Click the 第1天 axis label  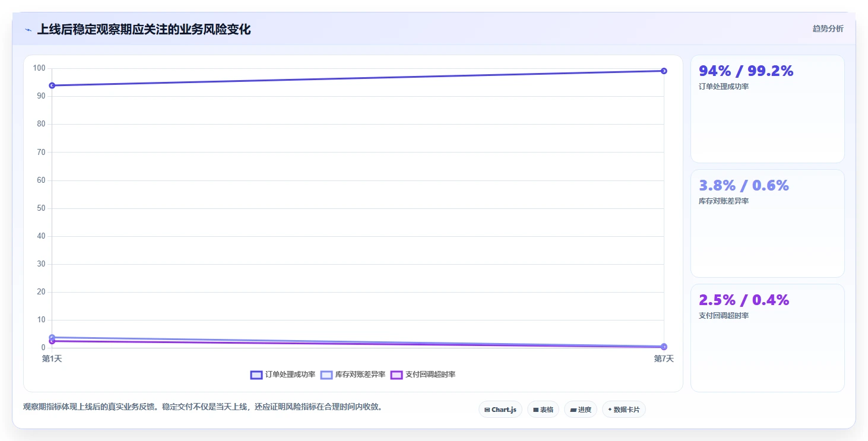tap(52, 359)
